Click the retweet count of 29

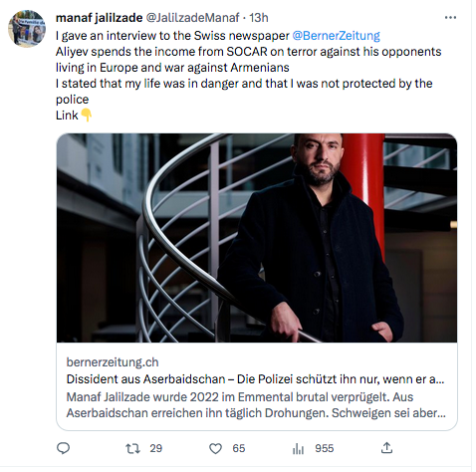pyautogui.click(x=156, y=449)
